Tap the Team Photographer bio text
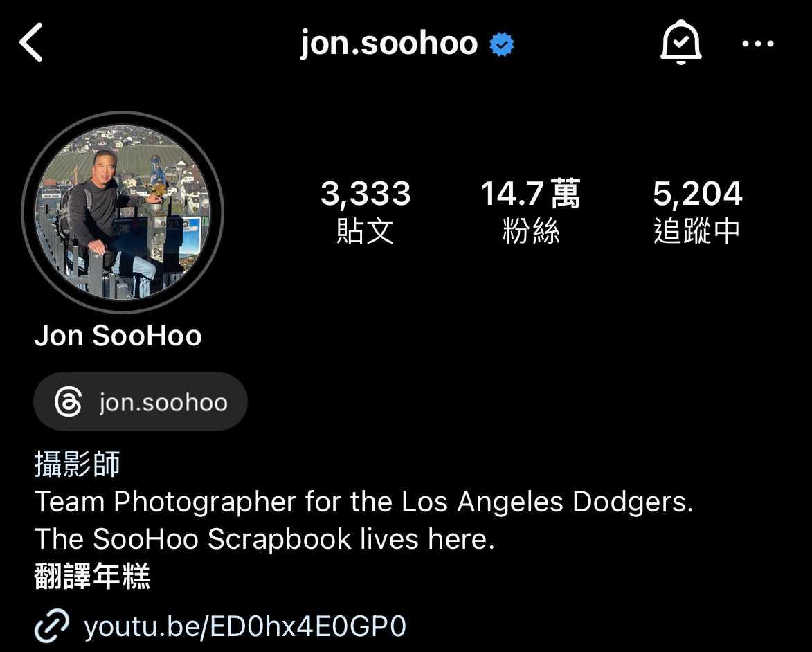Image resolution: width=812 pixels, height=652 pixels. (363, 502)
